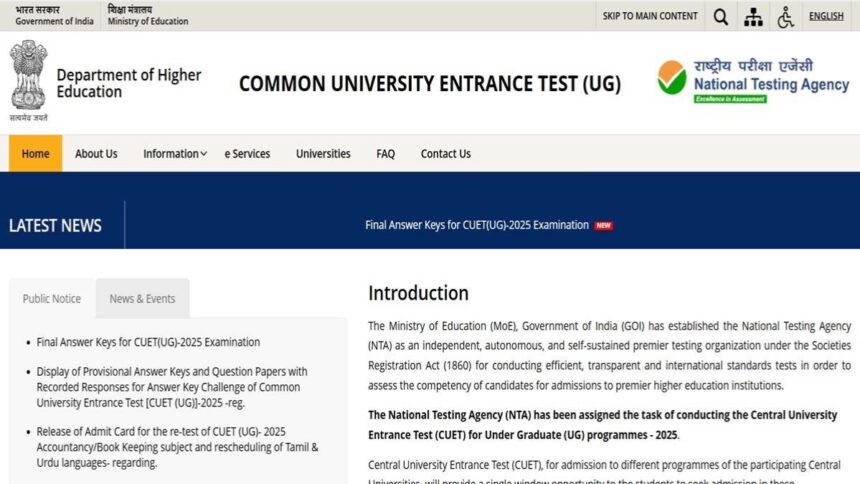
Task: Click the search magnifier icon
Action: click(720, 16)
